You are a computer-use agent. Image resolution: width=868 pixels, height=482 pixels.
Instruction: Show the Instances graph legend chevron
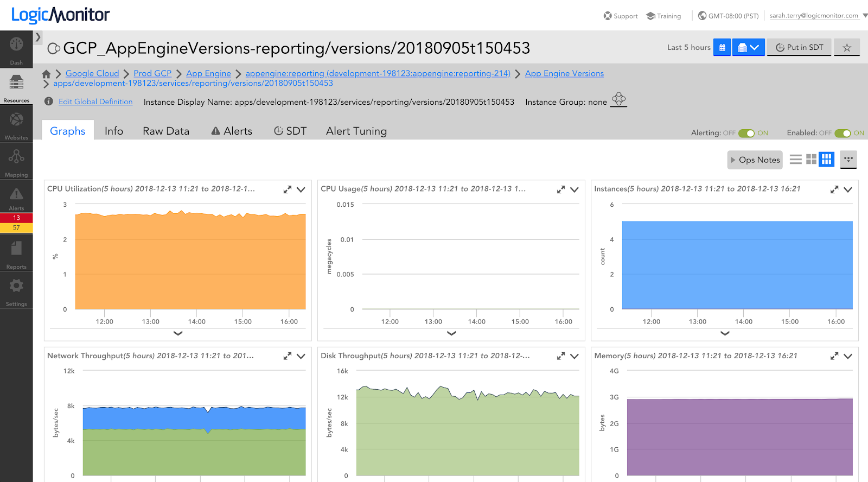click(x=725, y=333)
